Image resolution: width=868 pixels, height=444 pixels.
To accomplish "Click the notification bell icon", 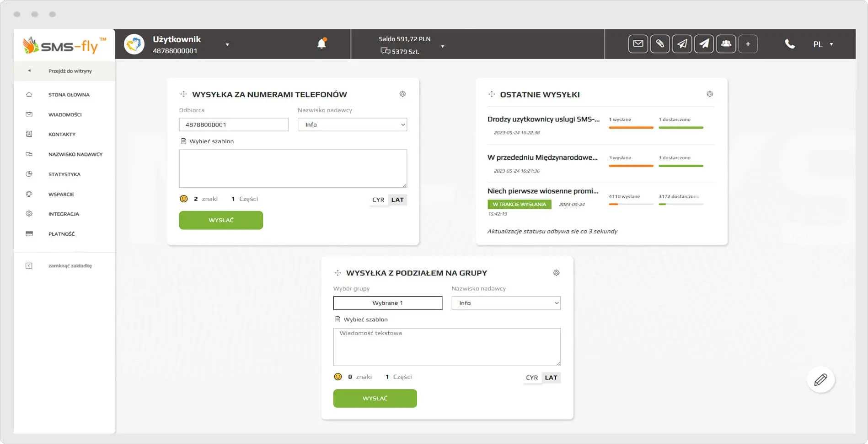I will 321,43.
